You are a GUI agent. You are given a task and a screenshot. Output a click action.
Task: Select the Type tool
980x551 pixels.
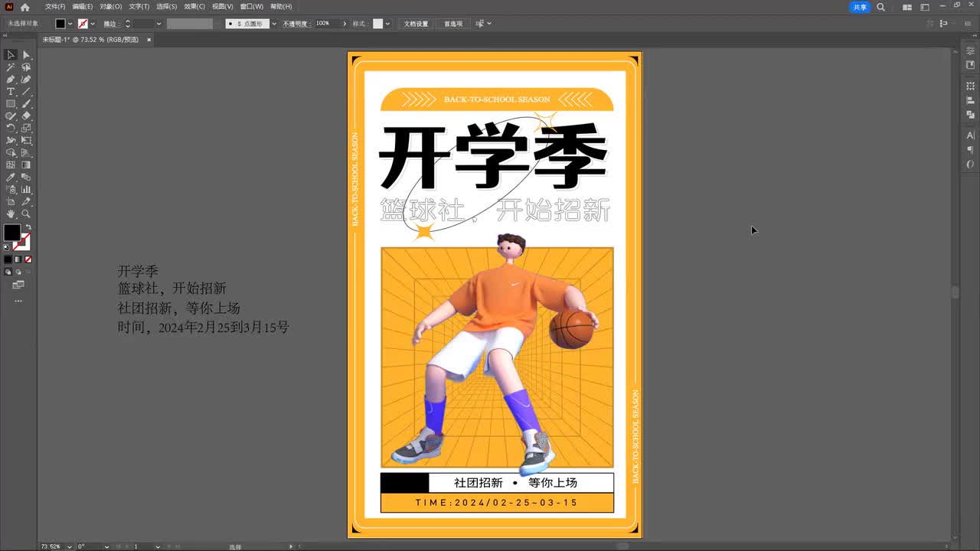point(11,92)
